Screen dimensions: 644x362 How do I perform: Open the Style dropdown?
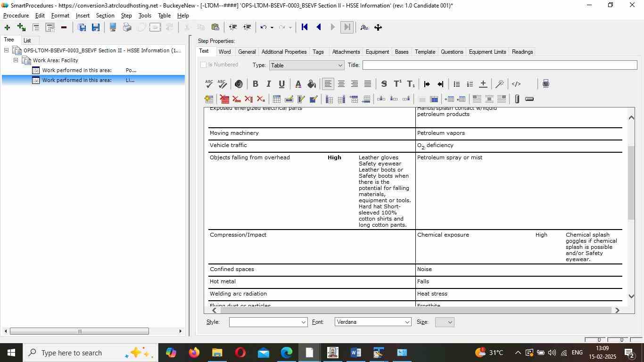pyautogui.click(x=268, y=322)
